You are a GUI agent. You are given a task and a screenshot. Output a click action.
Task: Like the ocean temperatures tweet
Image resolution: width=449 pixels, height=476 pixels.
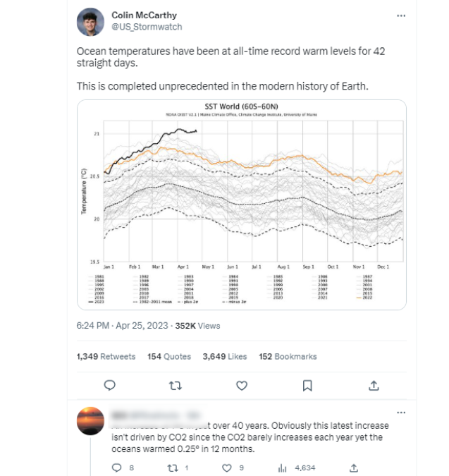point(242,385)
